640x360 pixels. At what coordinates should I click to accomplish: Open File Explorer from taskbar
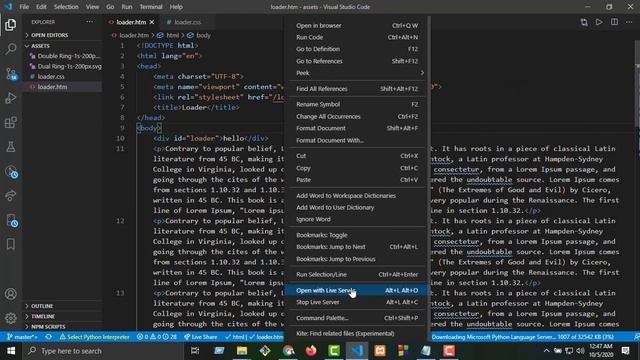pos(242,351)
